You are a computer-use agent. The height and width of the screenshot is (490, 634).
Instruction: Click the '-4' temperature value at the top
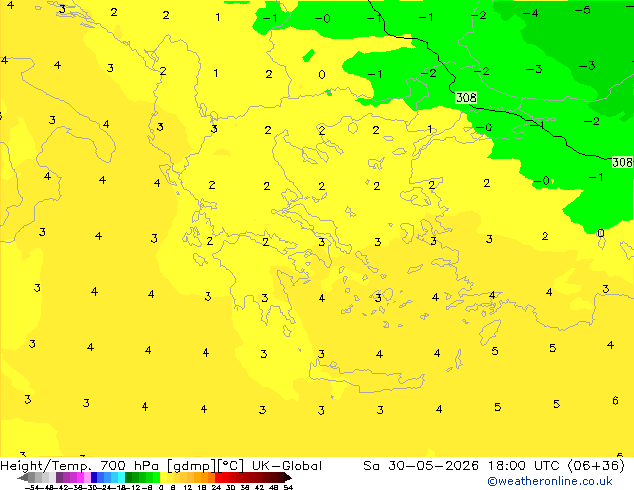(x=530, y=13)
